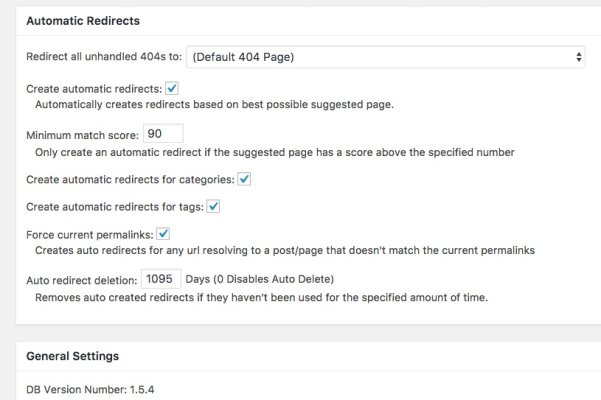
Task: Click the 'Minimum match score:' label
Action: (x=82, y=135)
